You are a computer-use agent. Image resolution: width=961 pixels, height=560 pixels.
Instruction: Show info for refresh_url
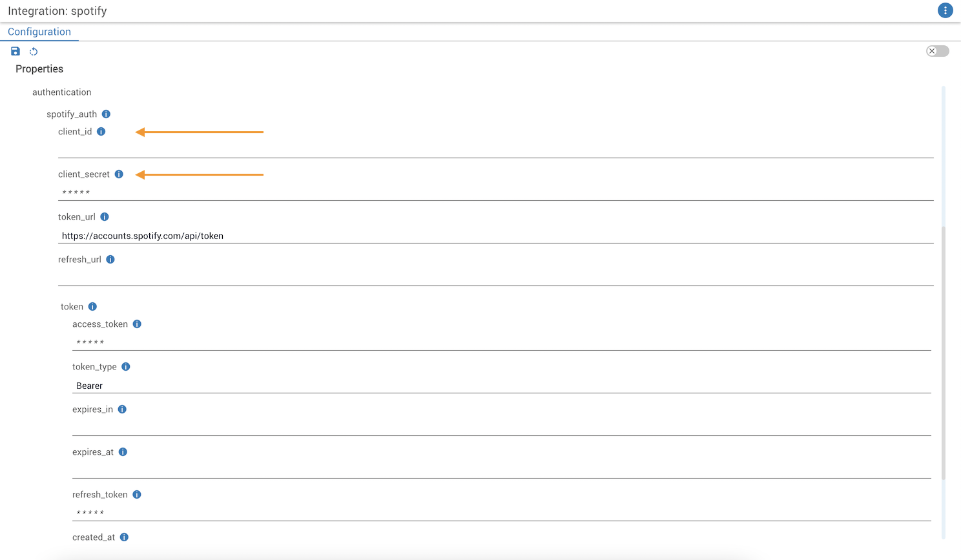coord(110,260)
